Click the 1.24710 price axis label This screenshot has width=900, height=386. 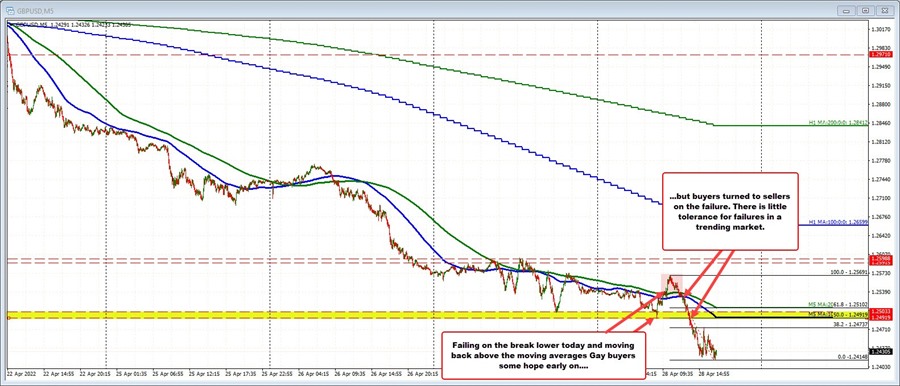click(x=881, y=330)
